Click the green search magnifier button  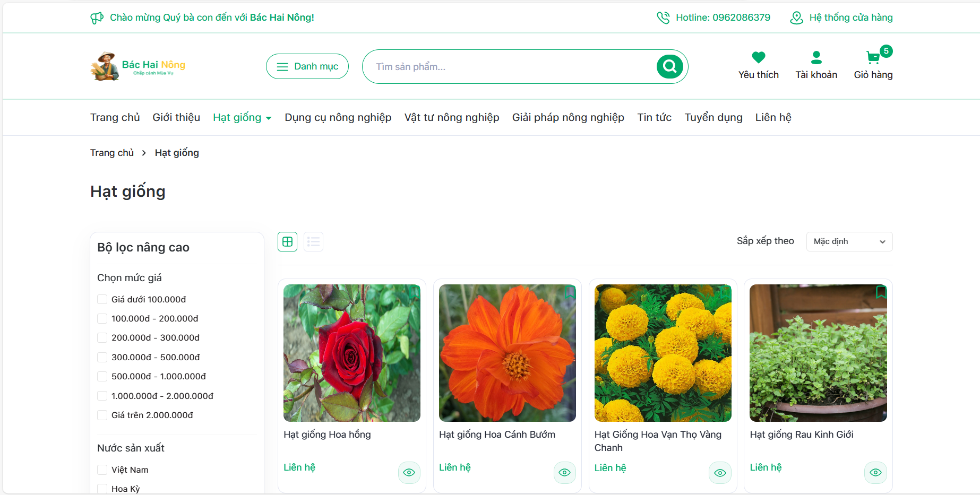point(670,66)
